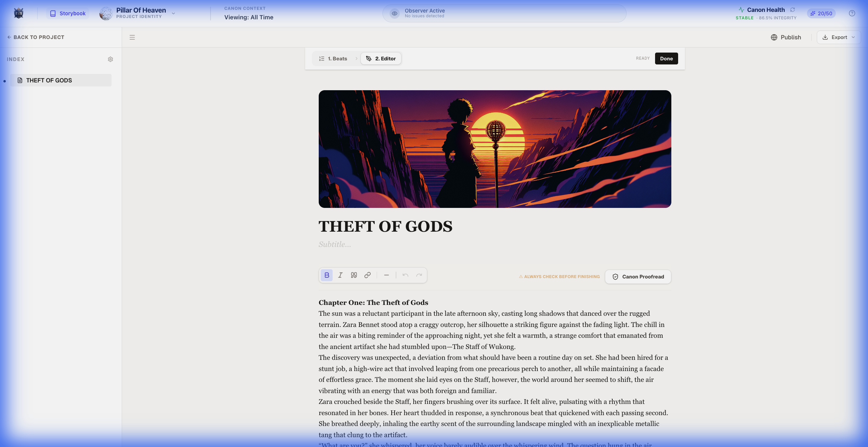The height and width of the screenshot is (447, 868).
Task: Toggle bold formatting in the editor toolbar
Action: pyautogui.click(x=326, y=275)
